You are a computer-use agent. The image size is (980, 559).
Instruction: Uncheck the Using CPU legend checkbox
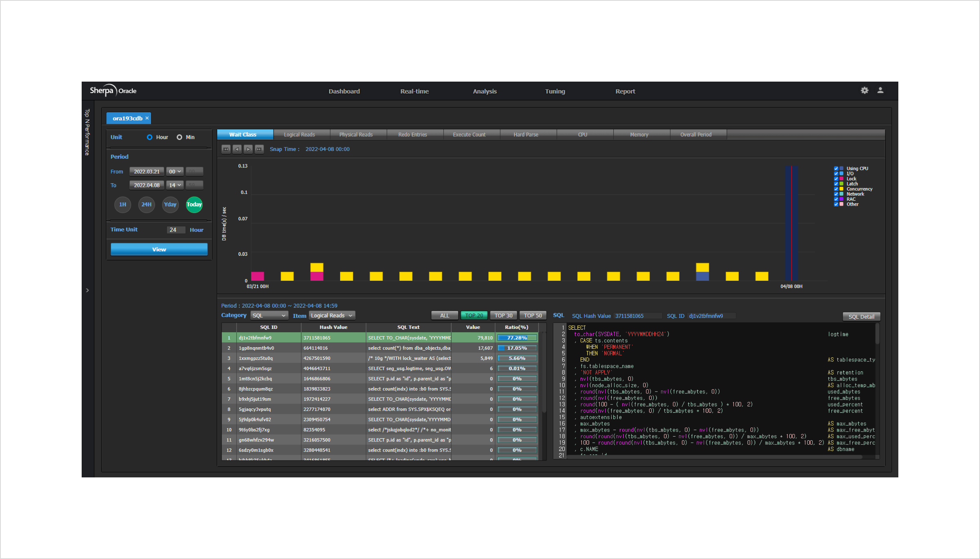836,169
